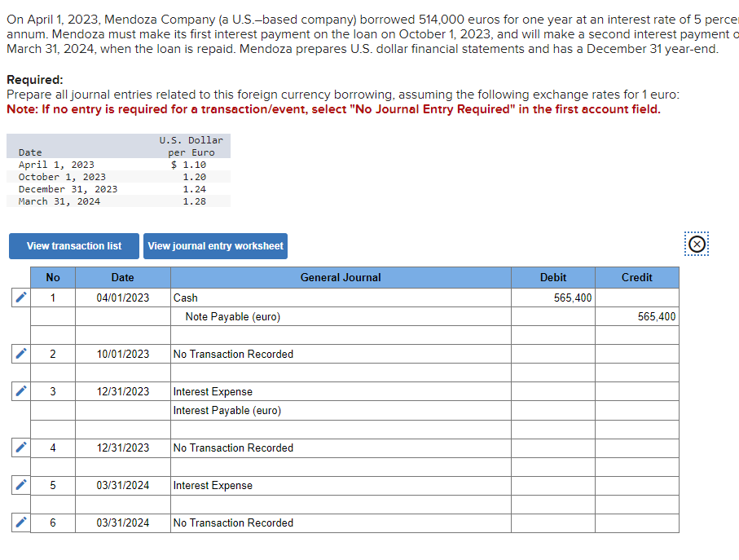Dismiss the panel with the circled X icon
The width and height of the screenshot is (739, 560).
(697, 243)
